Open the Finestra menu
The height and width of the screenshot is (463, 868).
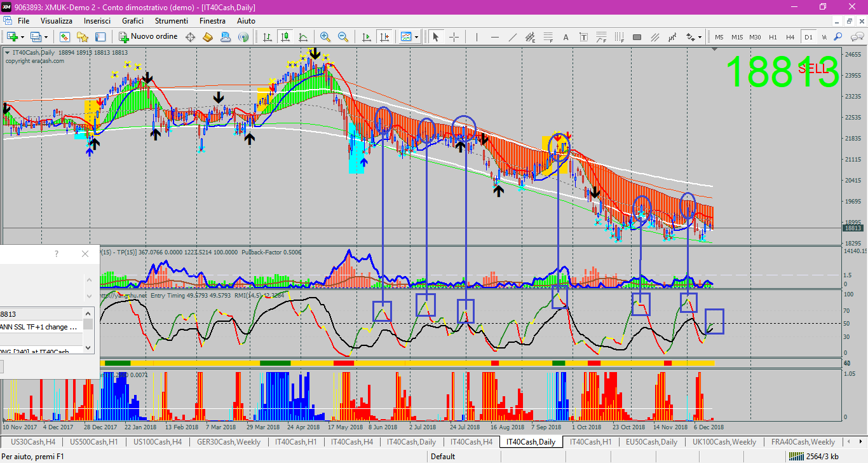tap(212, 21)
